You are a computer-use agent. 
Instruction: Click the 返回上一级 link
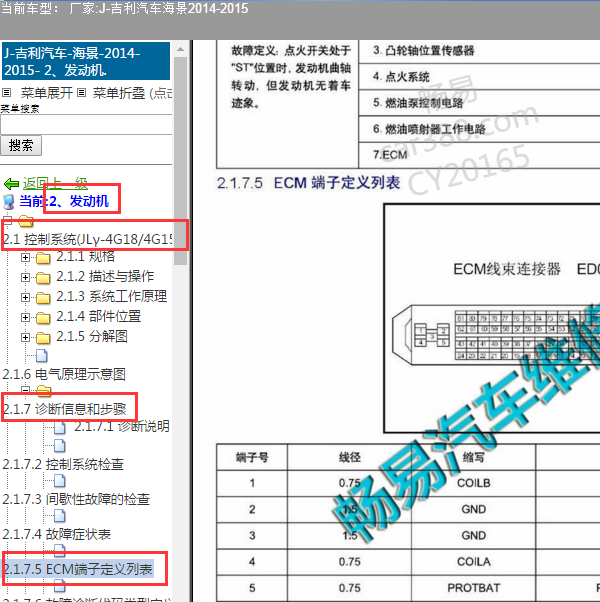coord(55,184)
